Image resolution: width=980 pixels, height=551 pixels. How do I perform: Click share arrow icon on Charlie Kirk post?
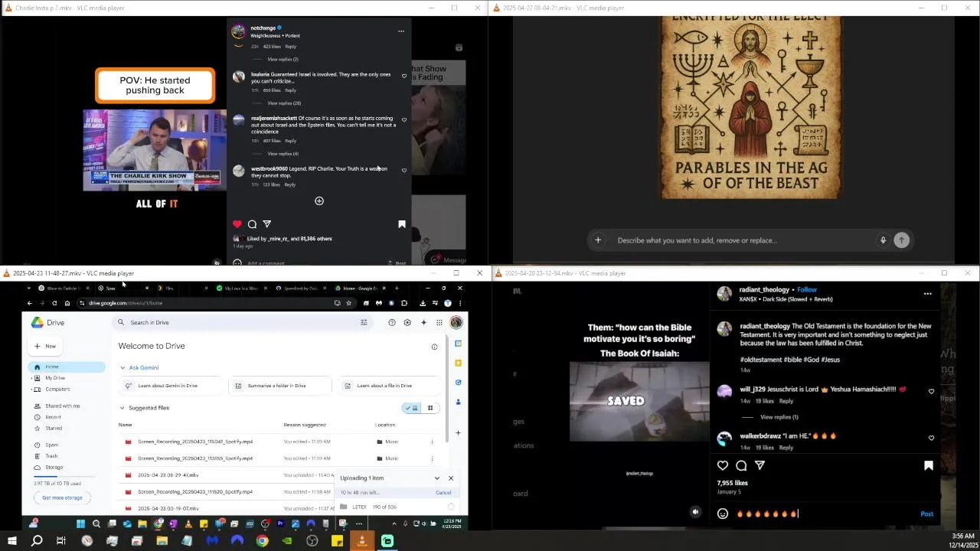[x=266, y=224]
